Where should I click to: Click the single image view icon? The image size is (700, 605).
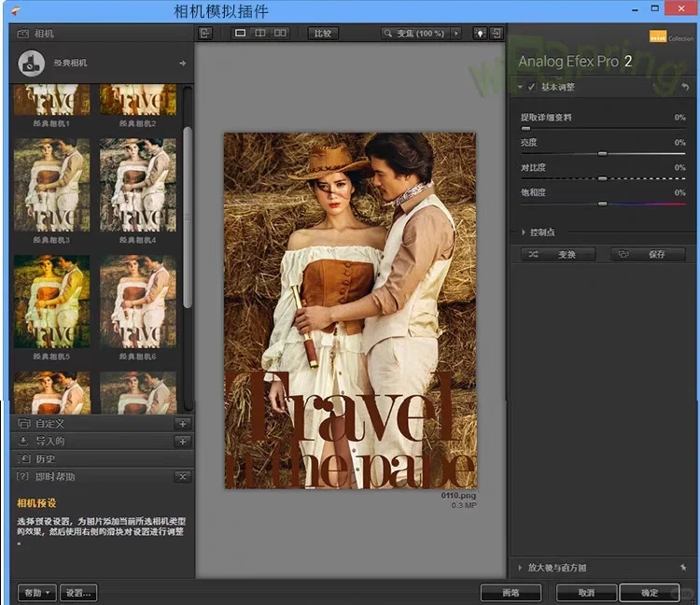pos(240,34)
